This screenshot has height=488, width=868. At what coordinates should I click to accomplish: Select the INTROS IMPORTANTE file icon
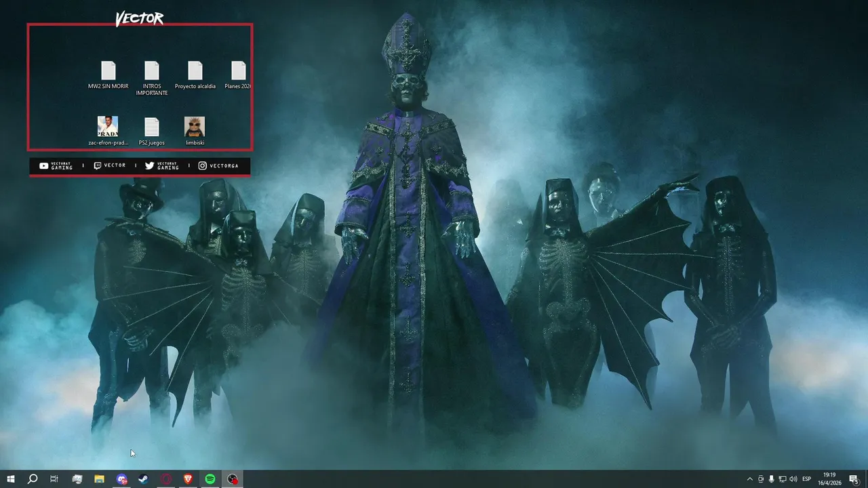[152, 70]
